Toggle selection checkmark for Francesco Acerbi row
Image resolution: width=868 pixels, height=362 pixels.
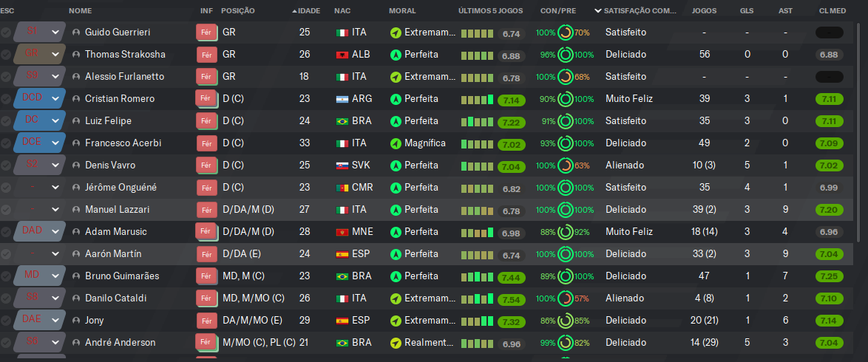pos(5,143)
